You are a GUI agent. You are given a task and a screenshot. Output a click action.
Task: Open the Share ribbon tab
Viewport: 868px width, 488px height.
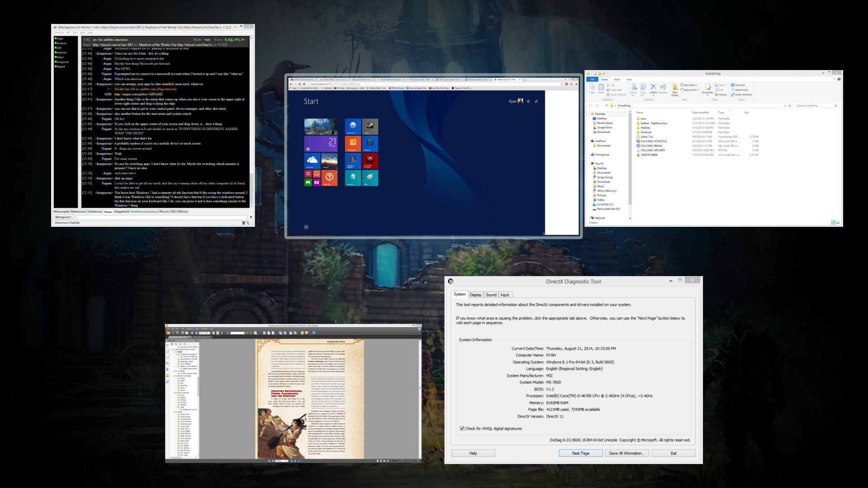coord(617,80)
